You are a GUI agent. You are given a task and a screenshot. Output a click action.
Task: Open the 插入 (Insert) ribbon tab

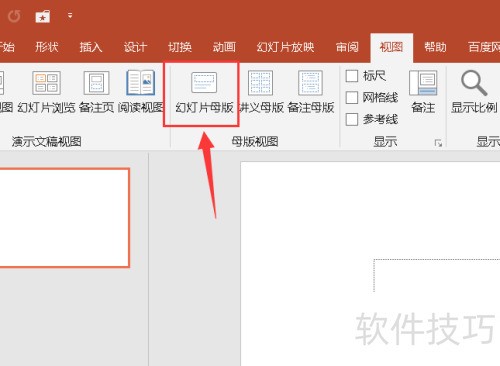tap(91, 47)
